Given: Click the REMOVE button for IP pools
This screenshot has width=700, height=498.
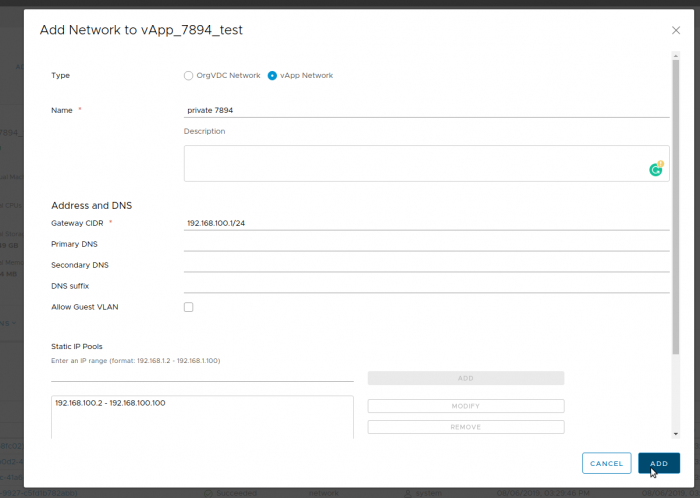Looking at the screenshot, I should (466, 427).
